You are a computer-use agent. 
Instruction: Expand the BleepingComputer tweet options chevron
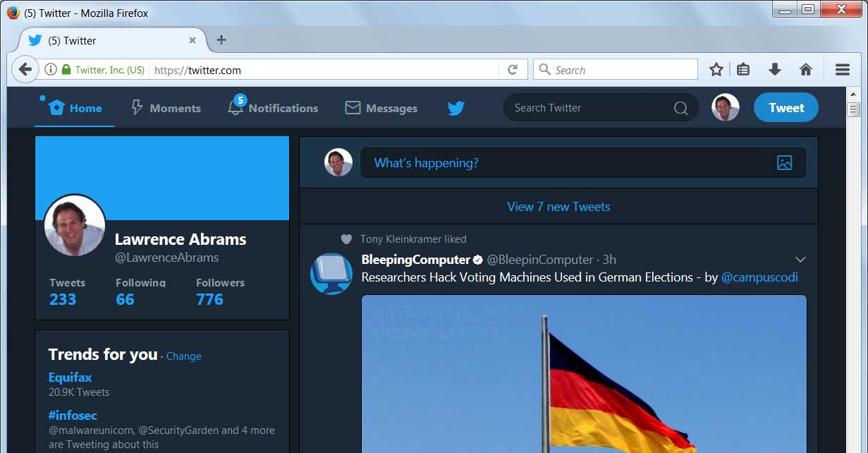[800, 260]
